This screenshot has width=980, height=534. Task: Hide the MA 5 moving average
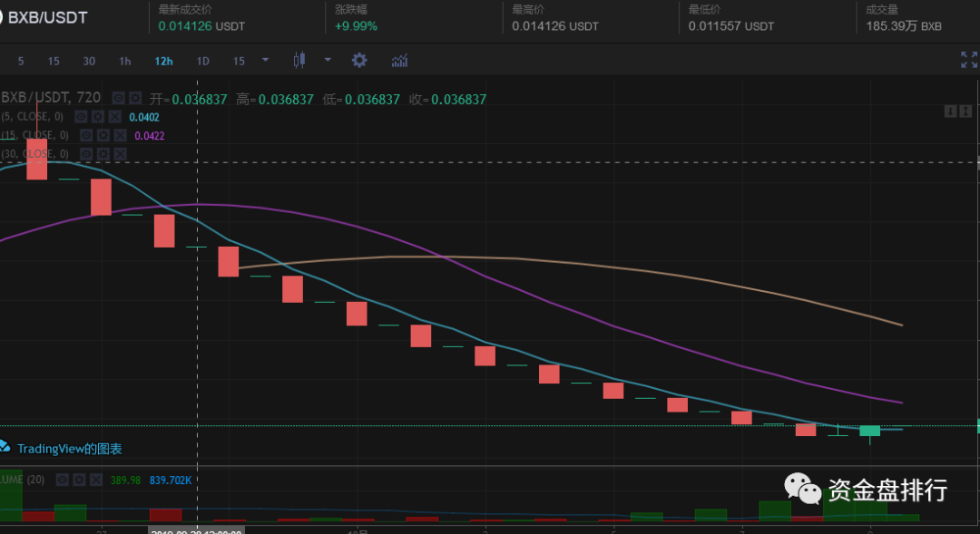(x=81, y=117)
